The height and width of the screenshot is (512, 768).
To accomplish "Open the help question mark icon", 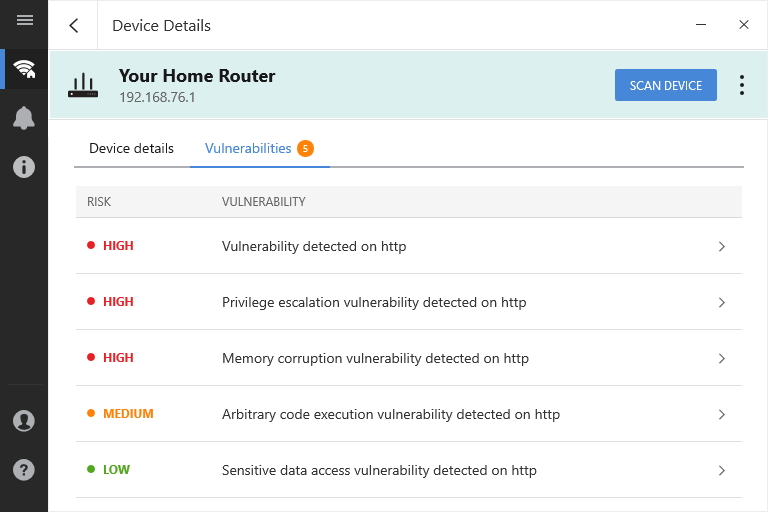I will pos(24,470).
